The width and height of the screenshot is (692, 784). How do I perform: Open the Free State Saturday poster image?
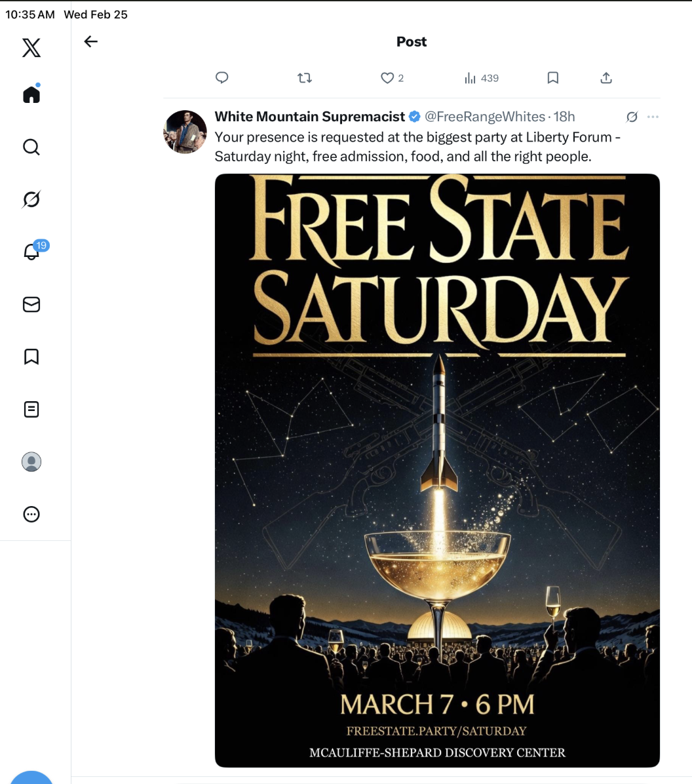point(437,470)
